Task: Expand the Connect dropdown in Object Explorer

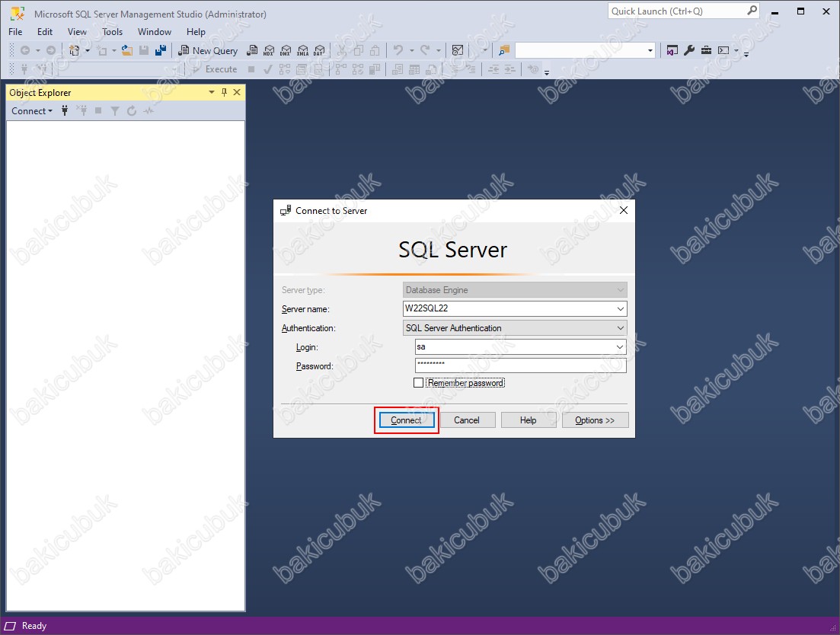Action: [x=32, y=111]
